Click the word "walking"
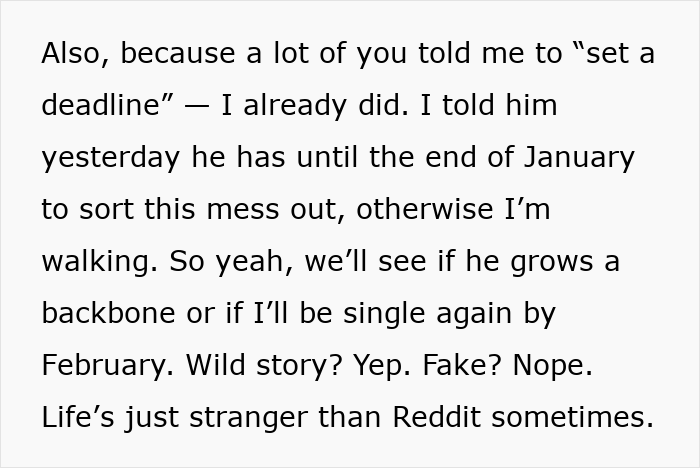Screen dimensions: 700x468 95,262
